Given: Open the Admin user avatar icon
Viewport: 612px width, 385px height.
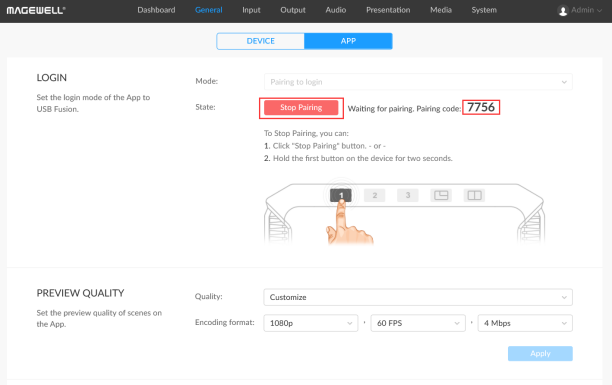Looking at the screenshot, I should point(562,11).
